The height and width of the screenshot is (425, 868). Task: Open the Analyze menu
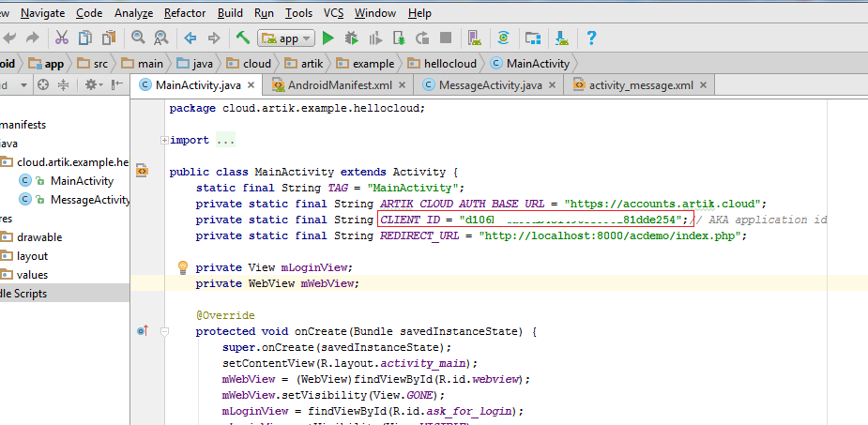(133, 13)
